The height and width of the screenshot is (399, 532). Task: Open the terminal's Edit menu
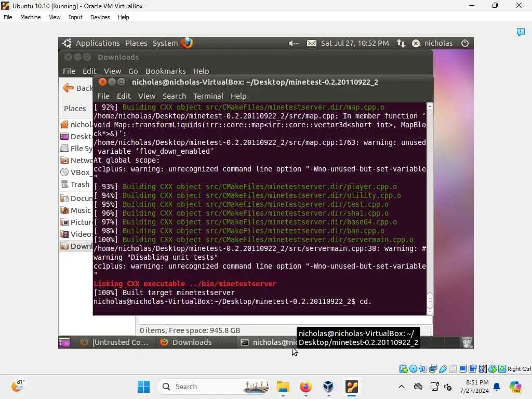pos(124,96)
